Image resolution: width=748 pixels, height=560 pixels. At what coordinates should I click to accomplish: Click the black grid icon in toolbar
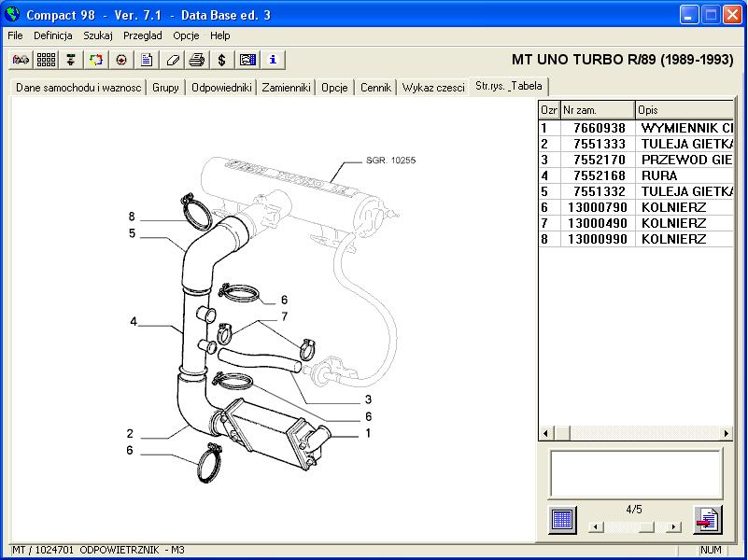tap(46, 60)
